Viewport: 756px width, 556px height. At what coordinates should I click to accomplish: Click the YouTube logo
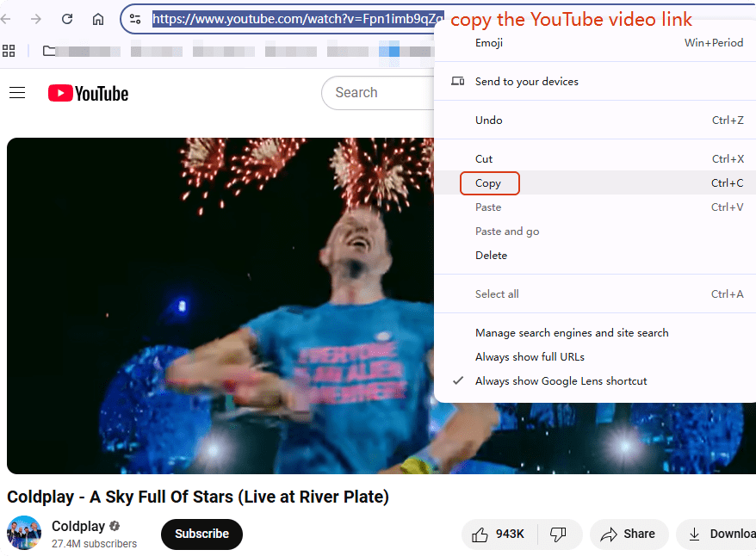[88, 93]
